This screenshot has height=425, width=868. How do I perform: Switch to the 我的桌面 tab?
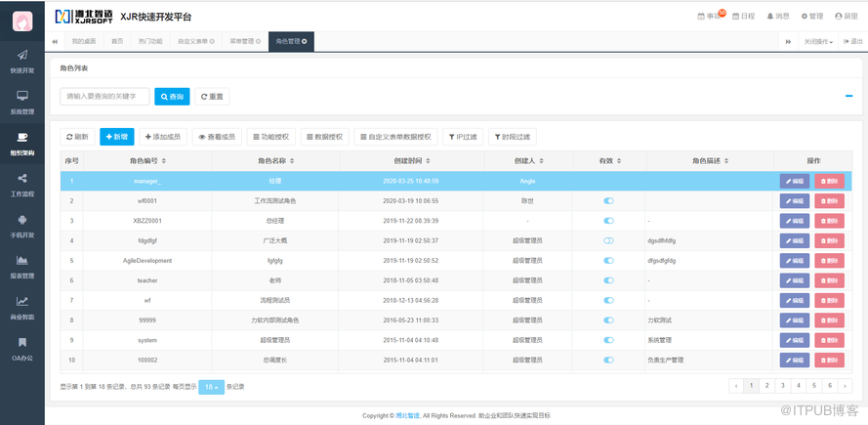tap(84, 42)
